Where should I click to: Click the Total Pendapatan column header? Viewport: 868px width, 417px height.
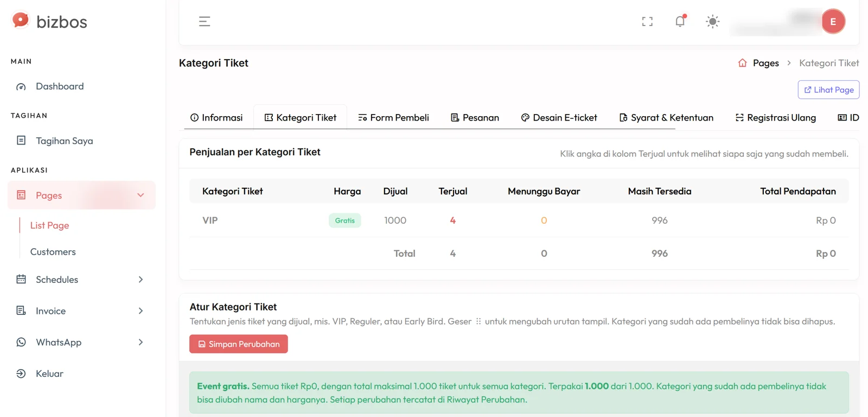pyautogui.click(x=798, y=191)
